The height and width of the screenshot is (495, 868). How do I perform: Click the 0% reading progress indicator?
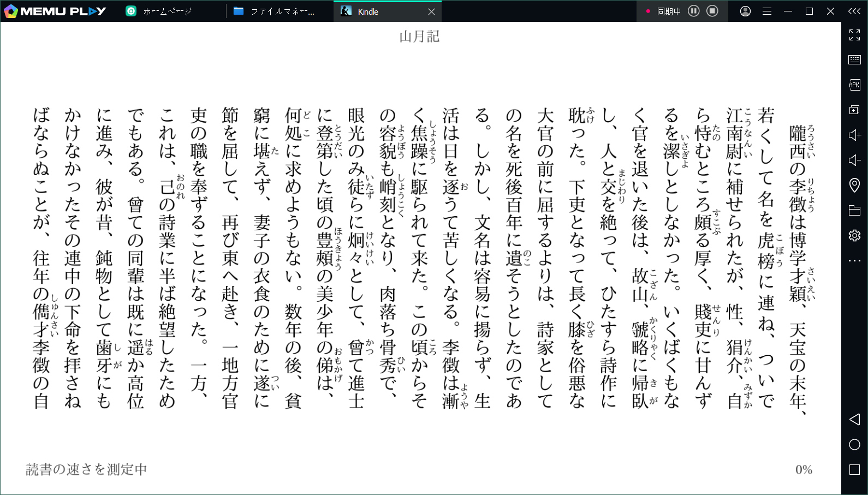click(804, 469)
